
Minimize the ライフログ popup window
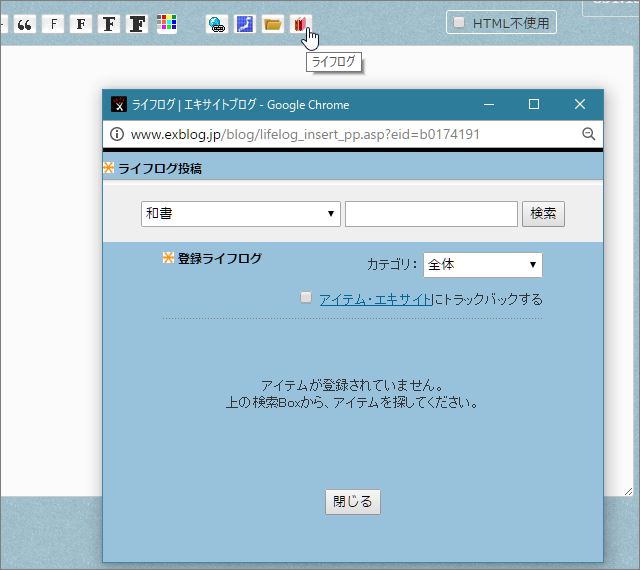point(489,105)
